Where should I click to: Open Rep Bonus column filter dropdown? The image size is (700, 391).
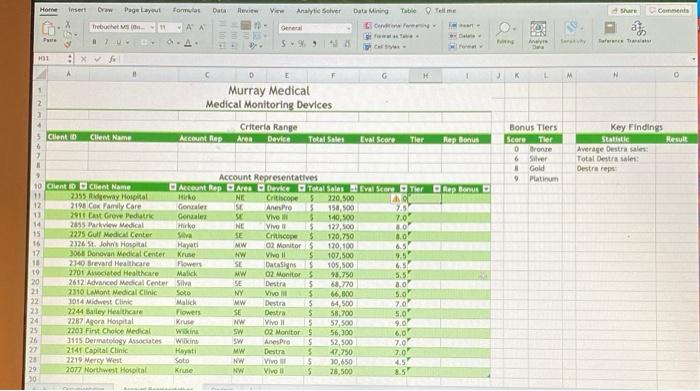click(x=486, y=189)
